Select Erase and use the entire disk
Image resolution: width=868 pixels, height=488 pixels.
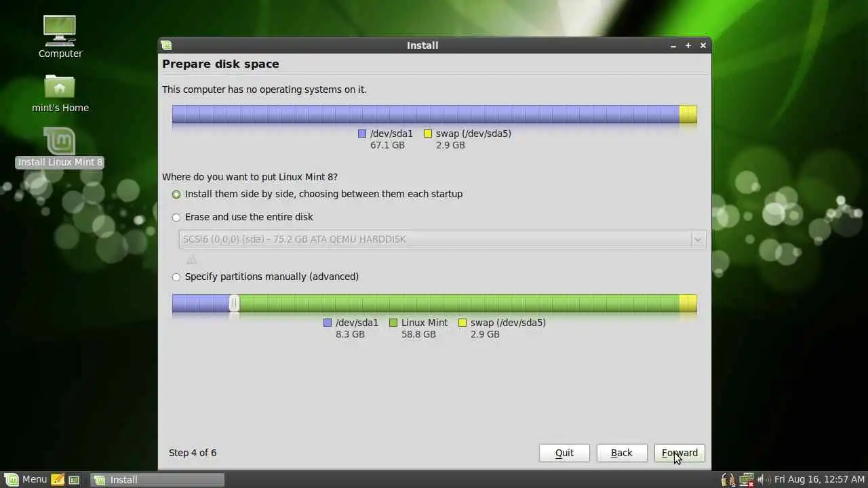tap(243, 217)
